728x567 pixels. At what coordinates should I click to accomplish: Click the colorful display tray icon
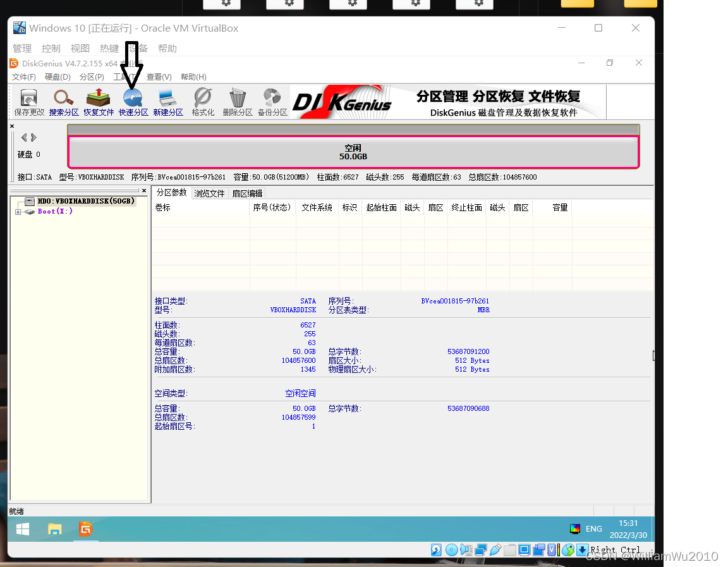pos(575,529)
